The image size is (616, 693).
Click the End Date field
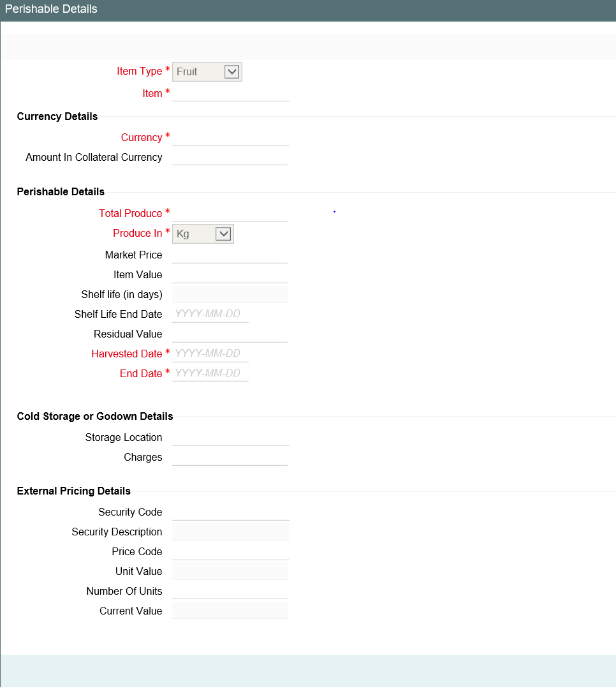[x=210, y=373]
